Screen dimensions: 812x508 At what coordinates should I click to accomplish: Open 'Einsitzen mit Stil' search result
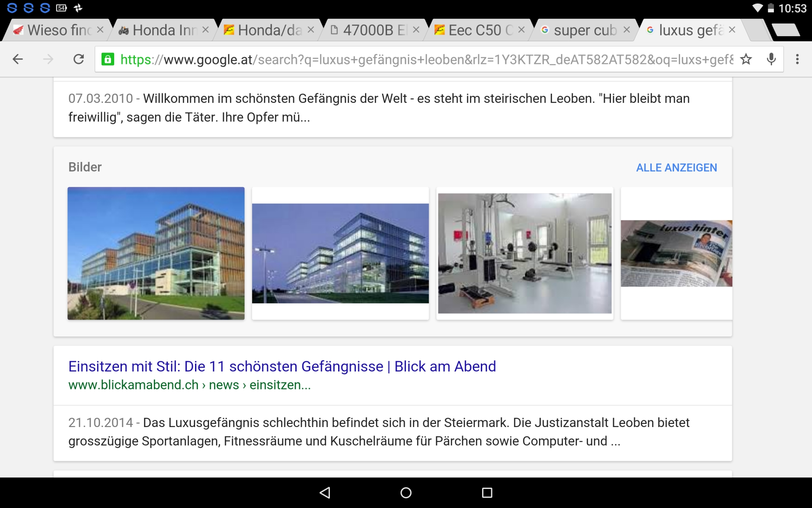coord(282,366)
